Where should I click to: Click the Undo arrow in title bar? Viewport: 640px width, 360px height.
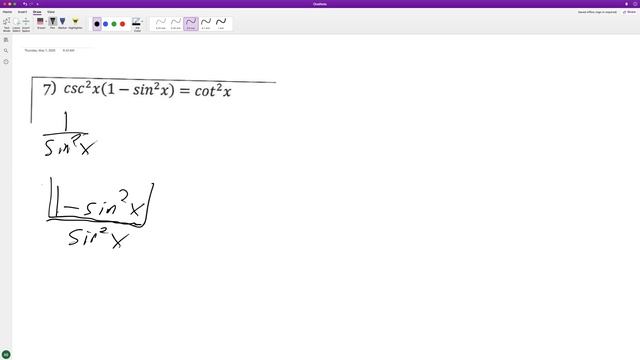pyautogui.click(x=25, y=4)
